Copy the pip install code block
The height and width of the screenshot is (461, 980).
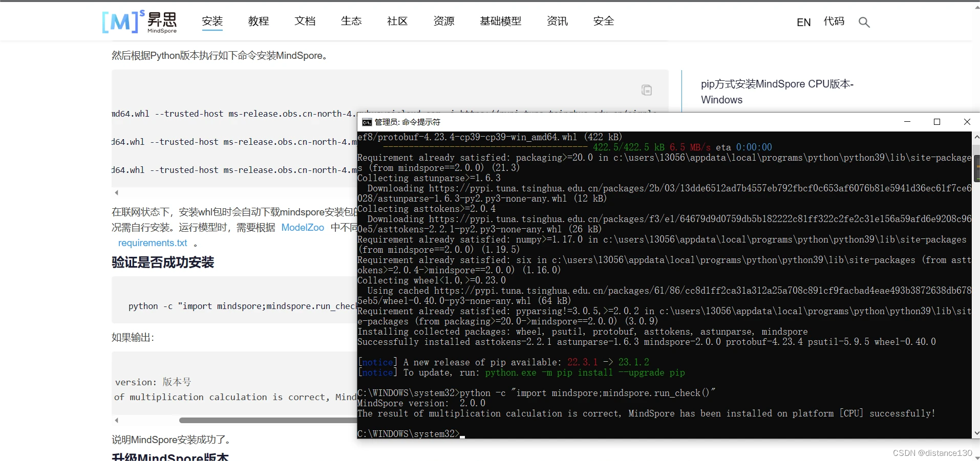coord(647,90)
